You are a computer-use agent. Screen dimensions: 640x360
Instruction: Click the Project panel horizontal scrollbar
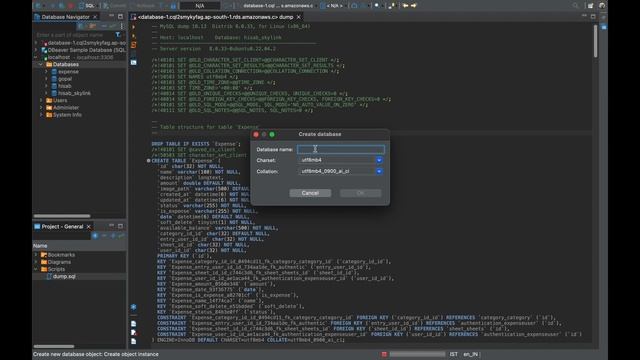coord(54,347)
